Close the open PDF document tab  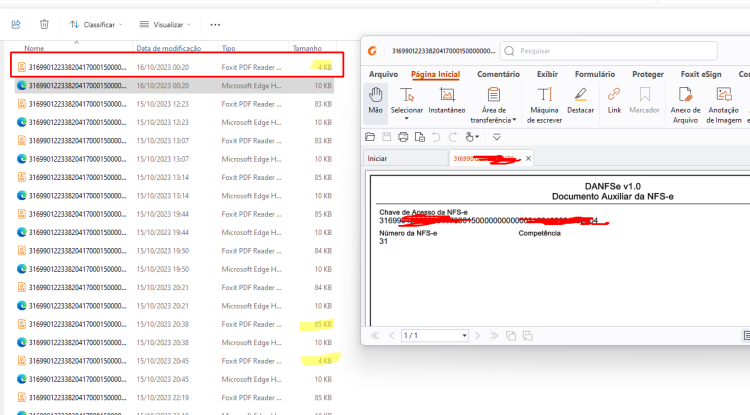(x=528, y=158)
